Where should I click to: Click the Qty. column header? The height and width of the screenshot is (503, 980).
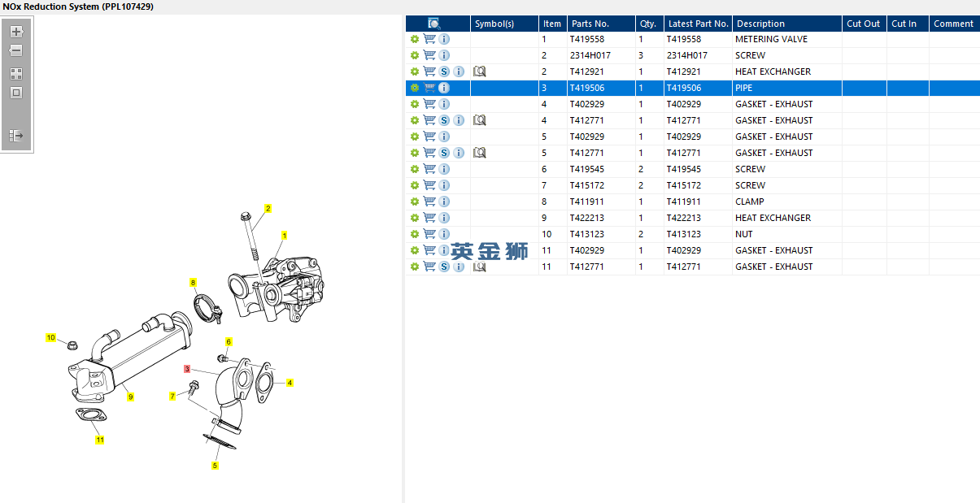[648, 24]
